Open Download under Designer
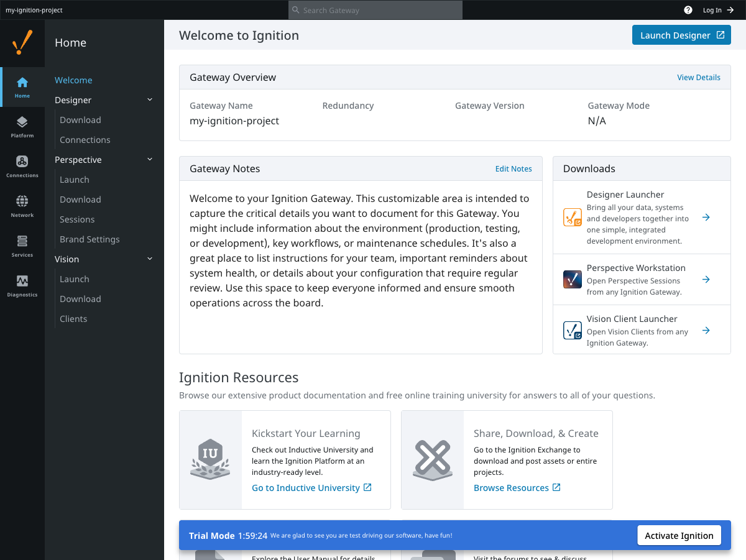The image size is (746, 560). pos(80,120)
